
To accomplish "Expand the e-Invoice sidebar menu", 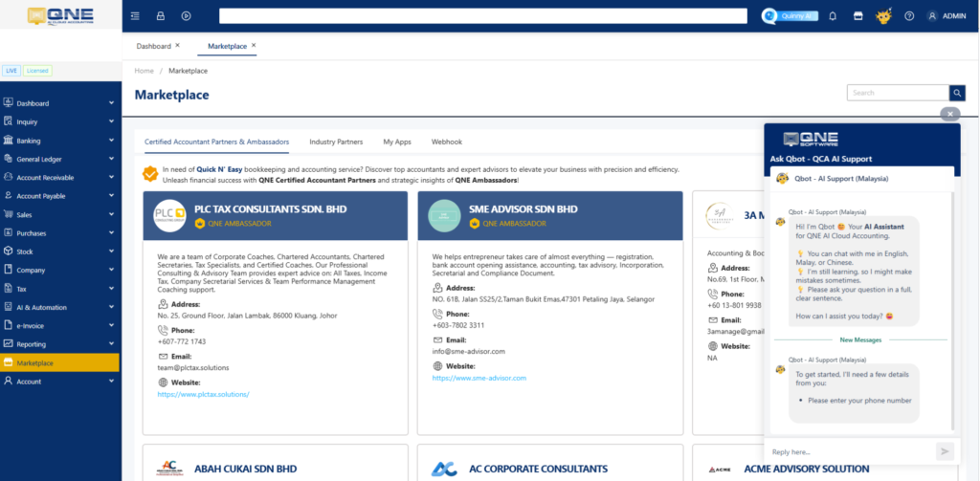I will pos(59,326).
